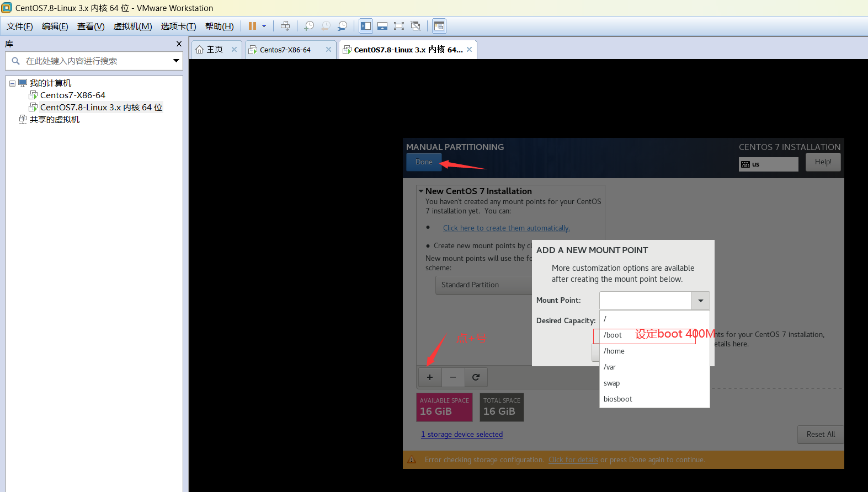Image resolution: width=868 pixels, height=492 pixels.
Task: Click the warning triangle icon
Action: tap(412, 459)
